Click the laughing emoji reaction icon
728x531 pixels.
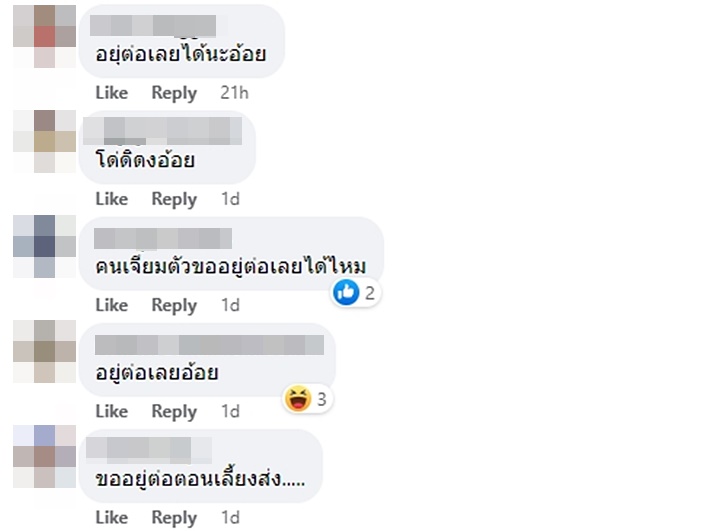(298, 399)
